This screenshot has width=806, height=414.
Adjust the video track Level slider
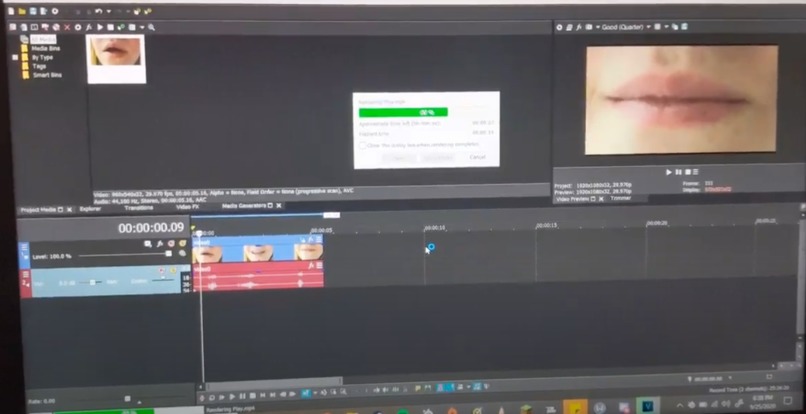click(x=168, y=254)
